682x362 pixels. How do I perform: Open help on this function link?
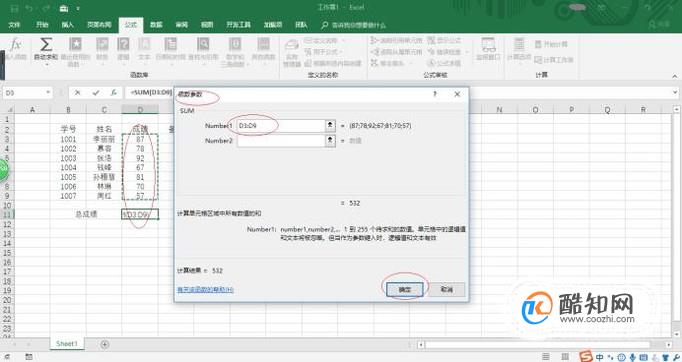click(x=205, y=289)
